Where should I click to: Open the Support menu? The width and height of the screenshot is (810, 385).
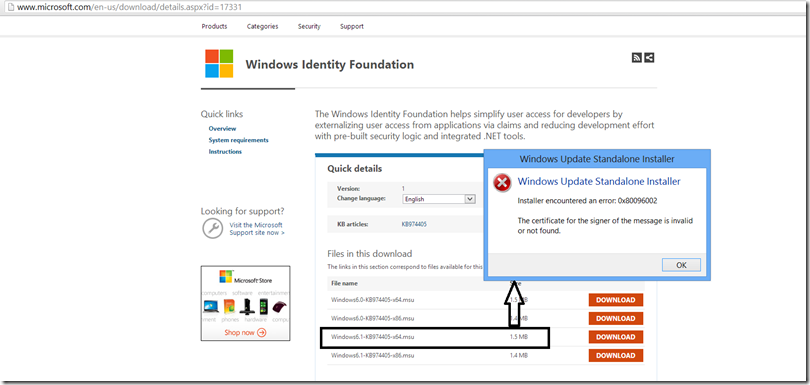[352, 26]
